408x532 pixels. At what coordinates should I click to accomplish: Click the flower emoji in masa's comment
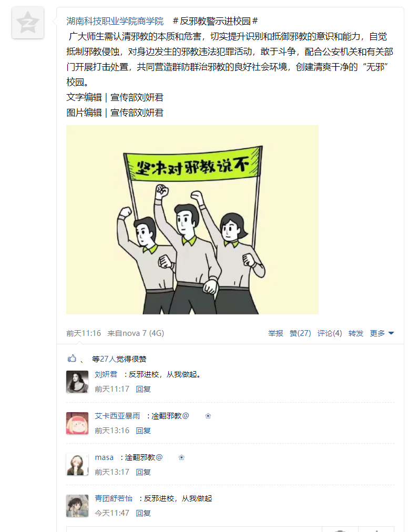pyautogui.click(x=181, y=457)
